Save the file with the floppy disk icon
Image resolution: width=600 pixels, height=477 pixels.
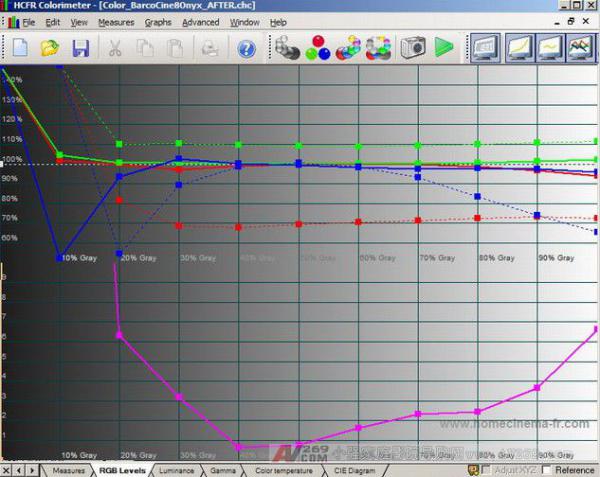coord(80,47)
